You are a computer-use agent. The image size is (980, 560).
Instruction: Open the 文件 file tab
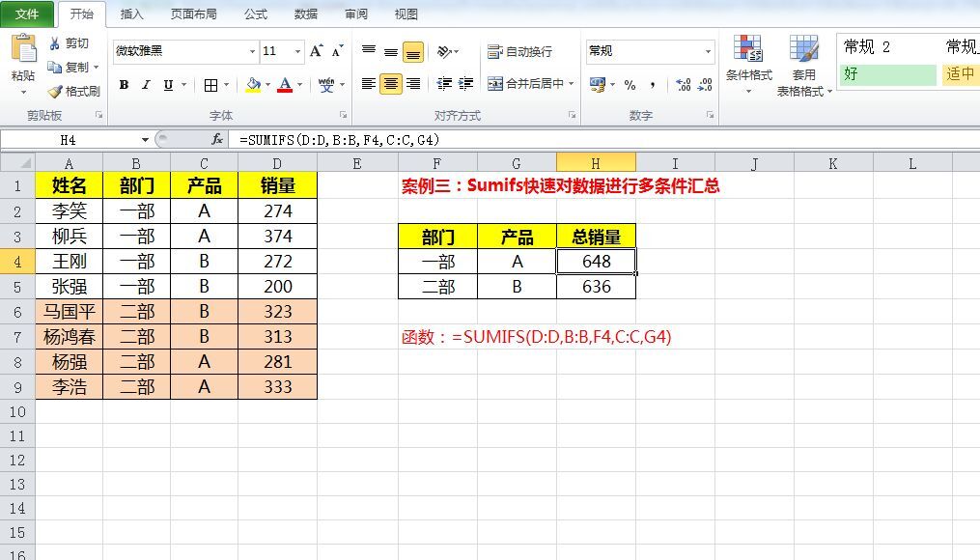(x=27, y=14)
